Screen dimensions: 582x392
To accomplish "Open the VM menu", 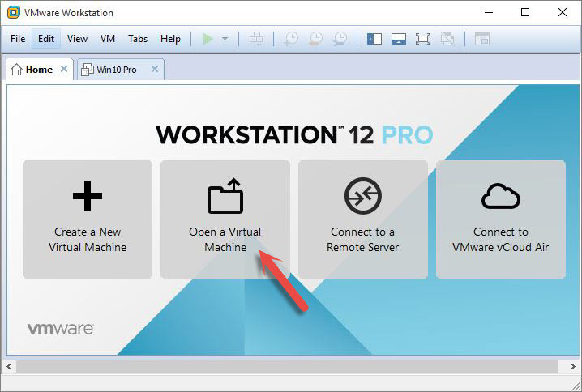I will 108,39.
